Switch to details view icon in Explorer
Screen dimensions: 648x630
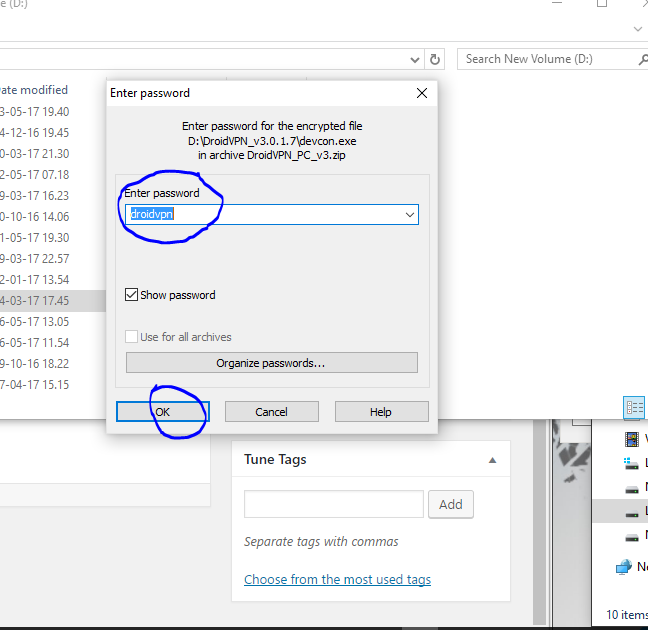(634, 408)
